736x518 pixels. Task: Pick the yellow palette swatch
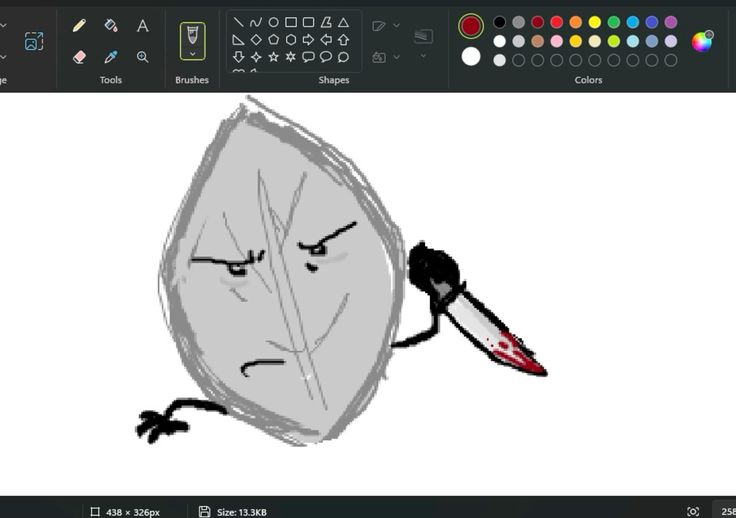pyautogui.click(x=595, y=22)
